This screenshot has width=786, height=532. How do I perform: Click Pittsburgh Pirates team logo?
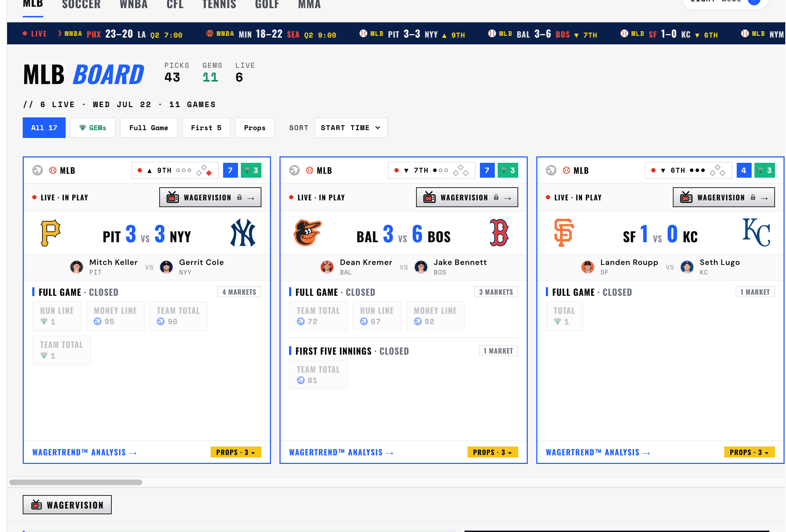coord(51,233)
